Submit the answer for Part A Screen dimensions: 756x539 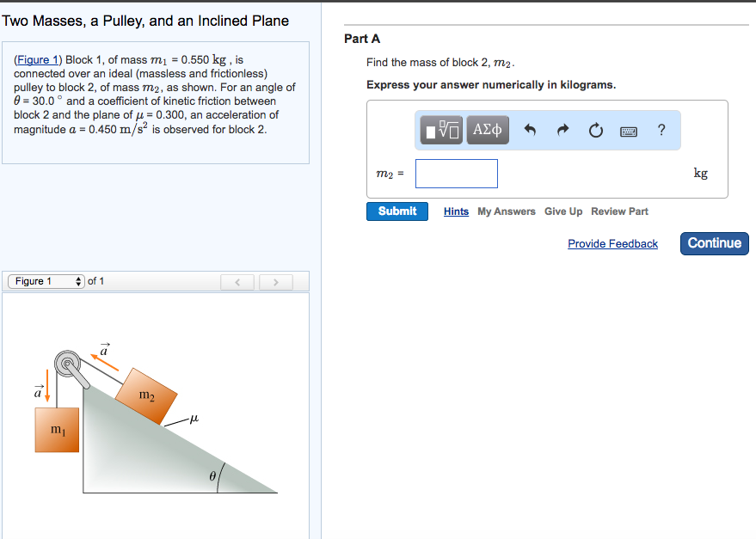(x=396, y=211)
